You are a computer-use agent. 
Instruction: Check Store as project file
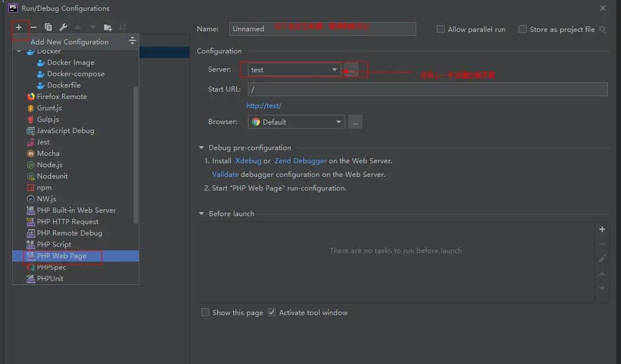tap(521, 29)
